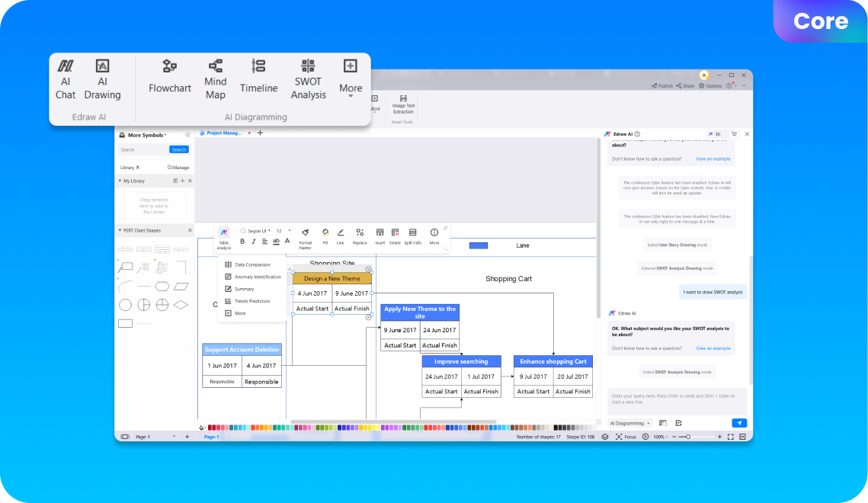Click the first View an example link

[x=713, y=159]
